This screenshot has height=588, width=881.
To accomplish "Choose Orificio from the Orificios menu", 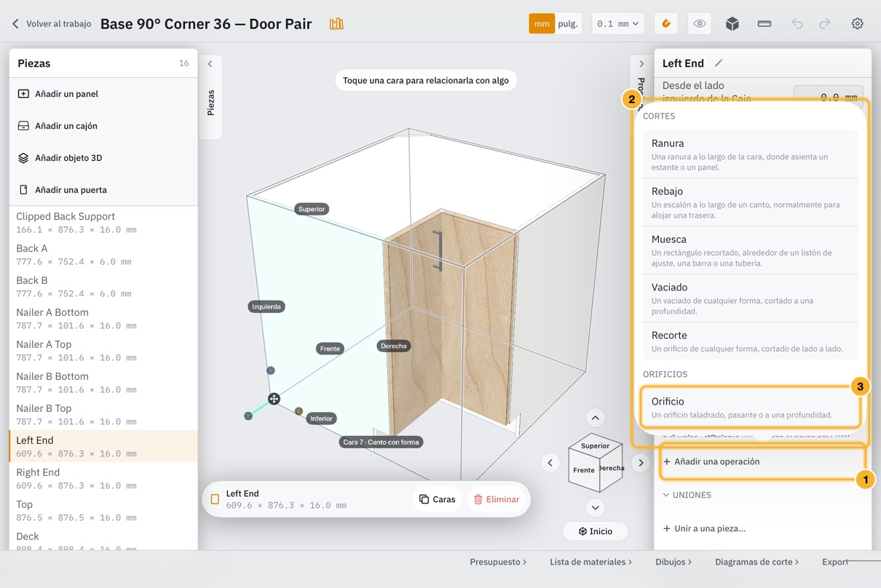I will (750, 408).
